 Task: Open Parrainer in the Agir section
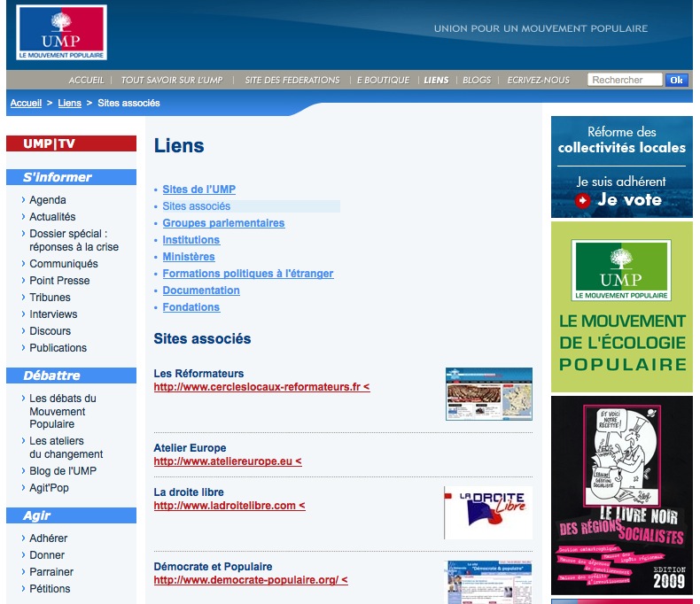pyautogui.click(x=51, y=572)
